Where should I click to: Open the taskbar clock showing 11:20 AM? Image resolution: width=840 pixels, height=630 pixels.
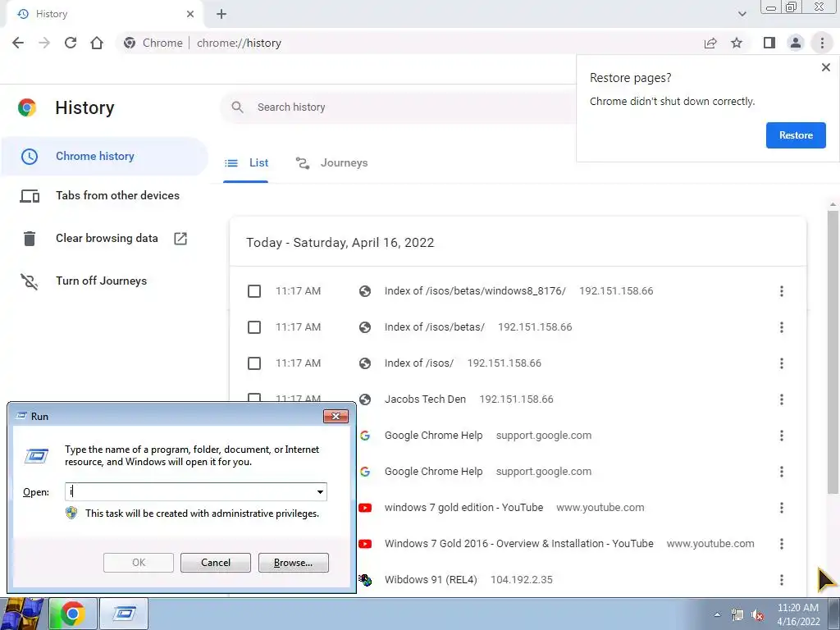pos(797,614)
